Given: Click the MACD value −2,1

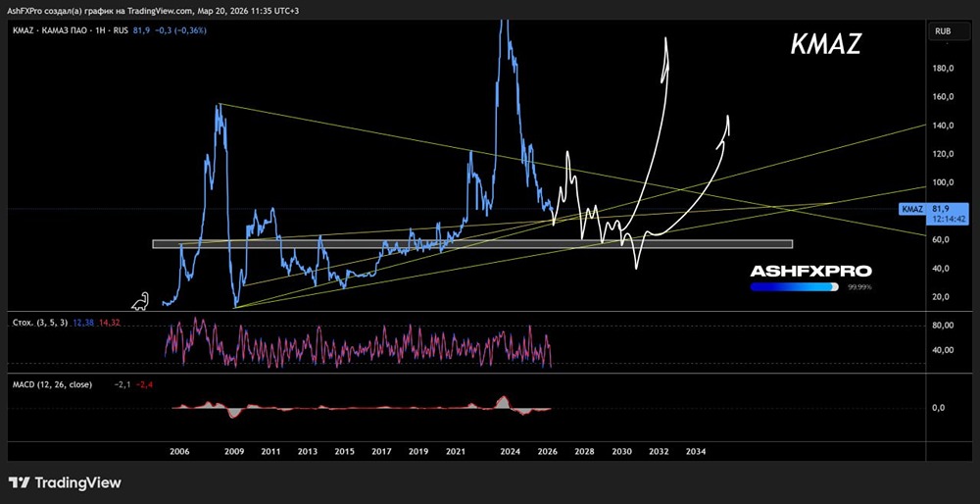Looking at the screenshot, I should coord(122,384).
